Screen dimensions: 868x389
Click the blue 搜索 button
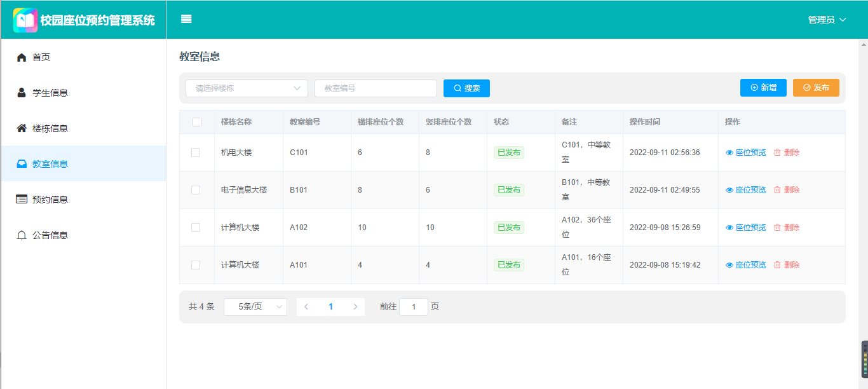[x=466, y=88]
